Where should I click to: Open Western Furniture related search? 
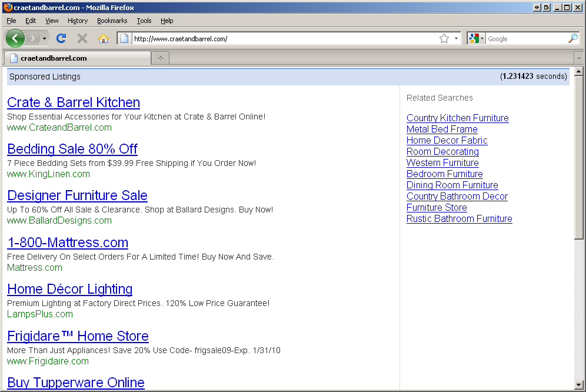442,163
